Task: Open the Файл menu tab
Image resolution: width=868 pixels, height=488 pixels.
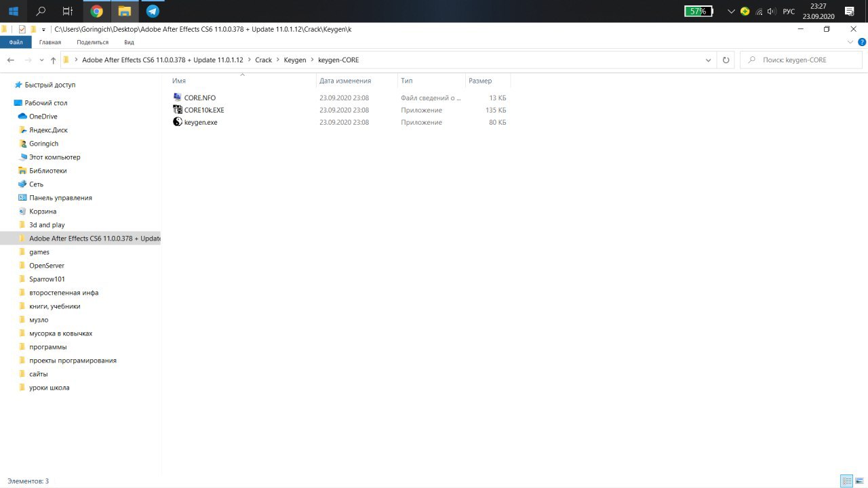Action: coord(16,42)
